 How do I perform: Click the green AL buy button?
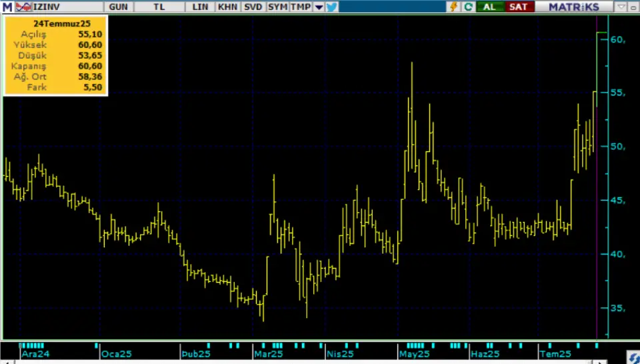[489, 7]
